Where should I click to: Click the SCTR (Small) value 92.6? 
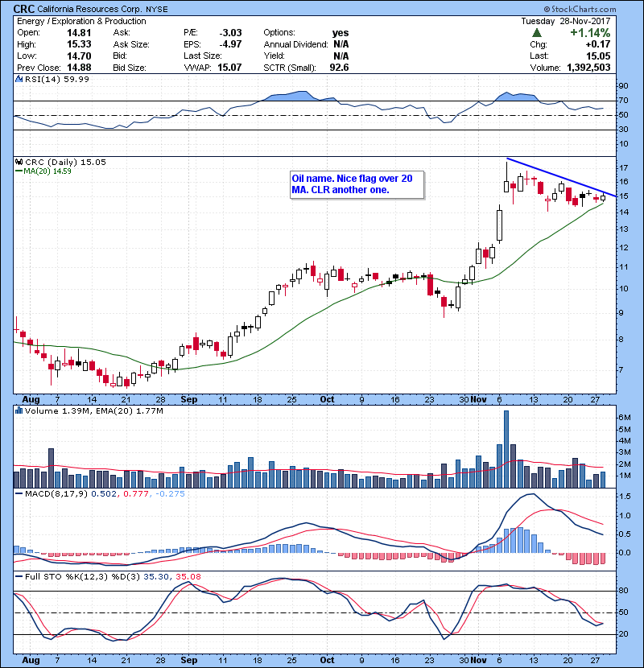[x=339, y=68]
